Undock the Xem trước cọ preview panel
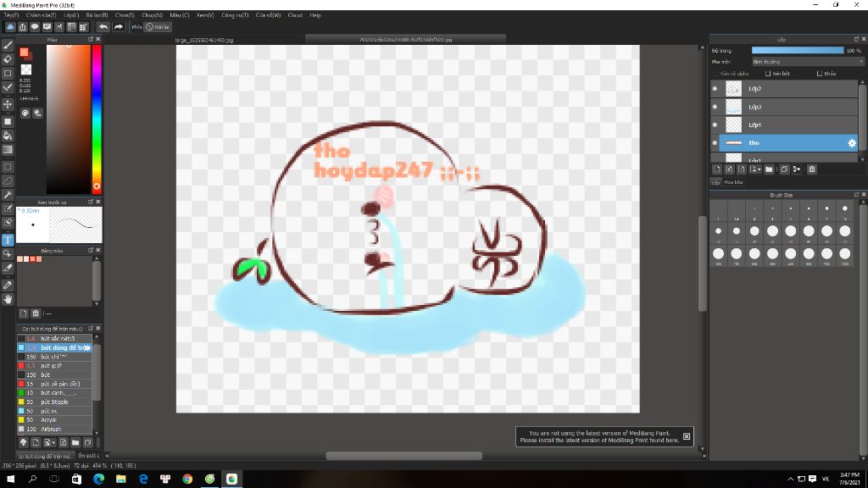The height and width of the screenshot is (488, 868). click(x=90, y=202)
